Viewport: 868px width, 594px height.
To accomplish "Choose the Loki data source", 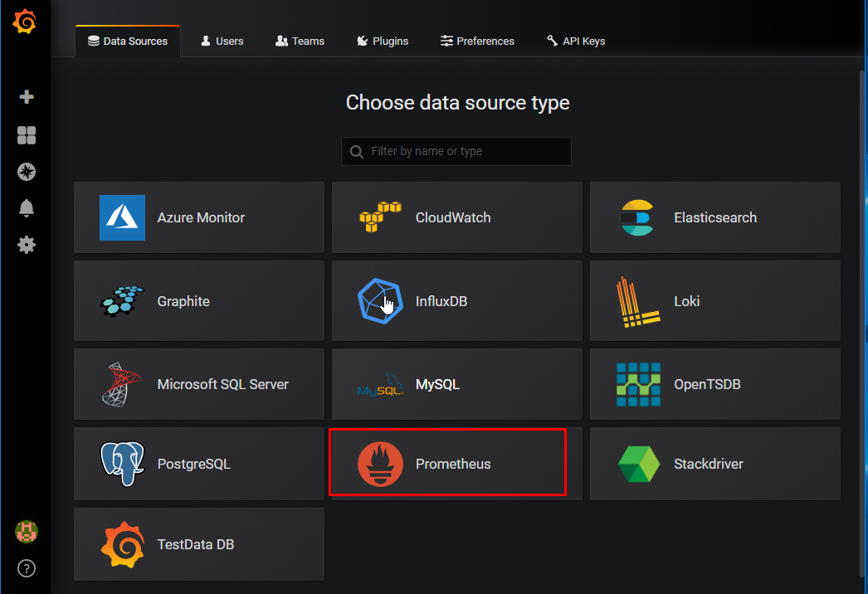I will click(714, 301).
